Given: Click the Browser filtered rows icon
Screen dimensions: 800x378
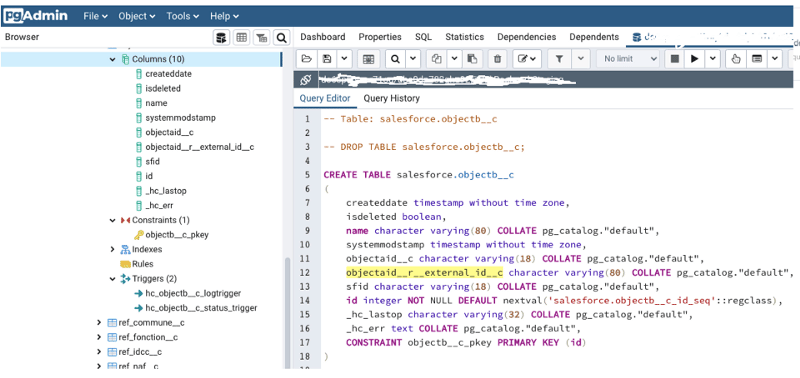Looking at the screenshot, I should [x=261, y=37].
